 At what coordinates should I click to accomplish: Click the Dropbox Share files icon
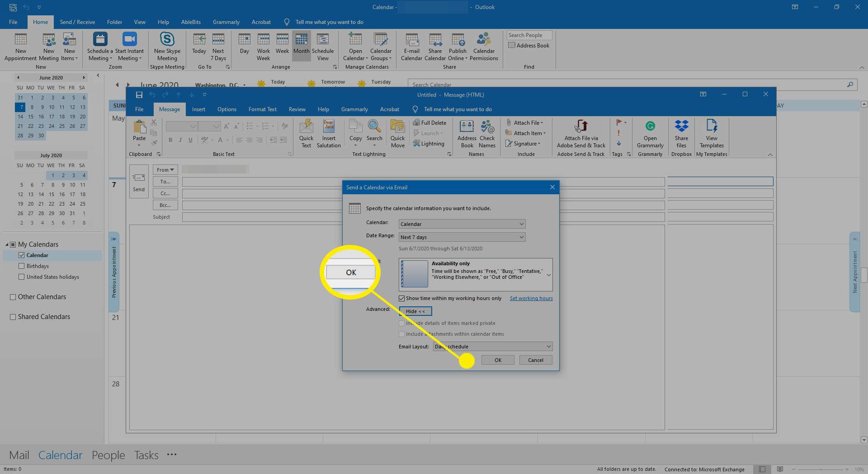point(681,134)
